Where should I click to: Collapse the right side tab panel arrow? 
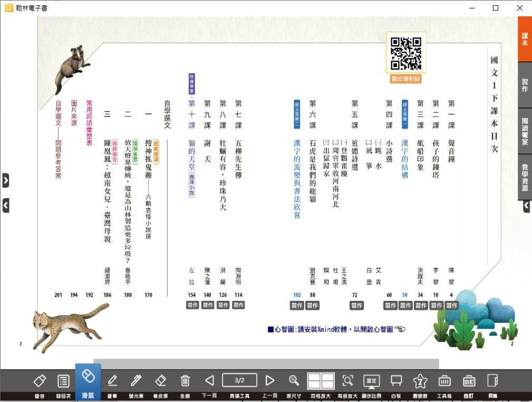pyautogui.click(x=527, y=206)
